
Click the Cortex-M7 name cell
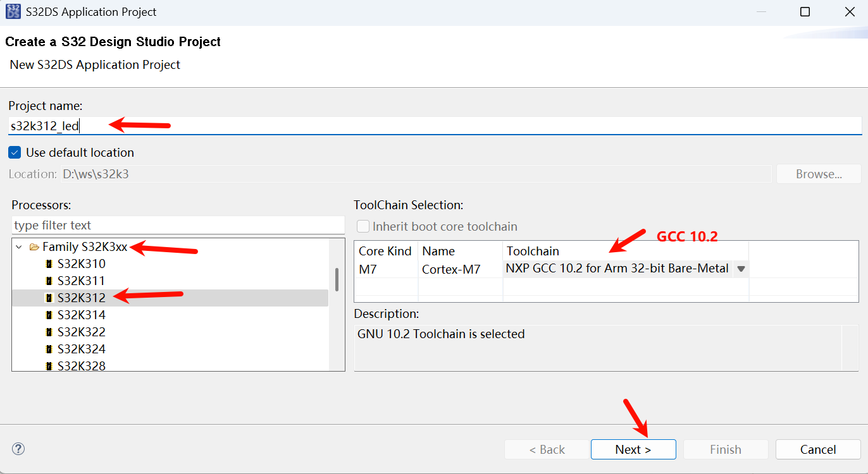(x=461, y=269)
